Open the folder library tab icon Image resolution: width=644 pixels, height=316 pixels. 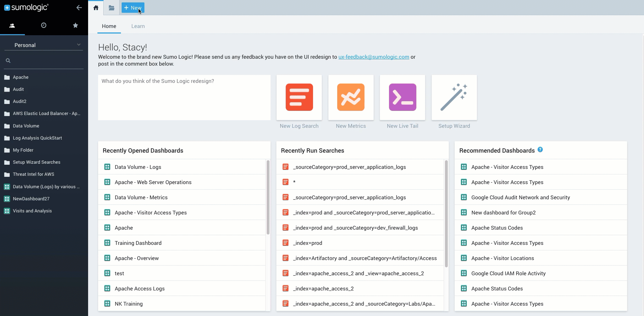tap(112, 8)
